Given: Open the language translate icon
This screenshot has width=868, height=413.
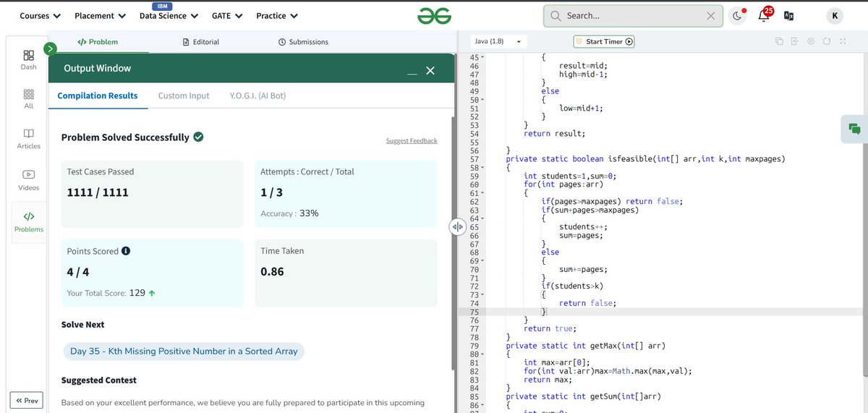Looking at the screenshot, I should (788, 15).
